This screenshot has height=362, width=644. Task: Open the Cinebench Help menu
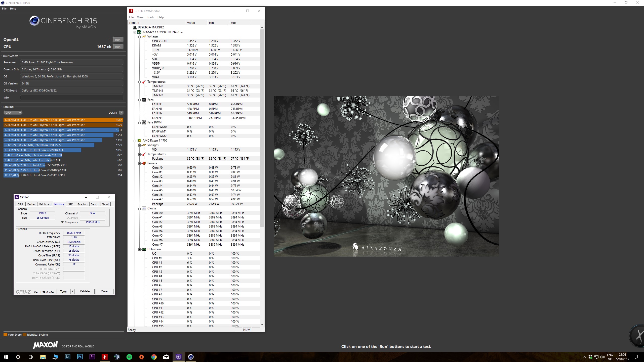pos(13,9)
